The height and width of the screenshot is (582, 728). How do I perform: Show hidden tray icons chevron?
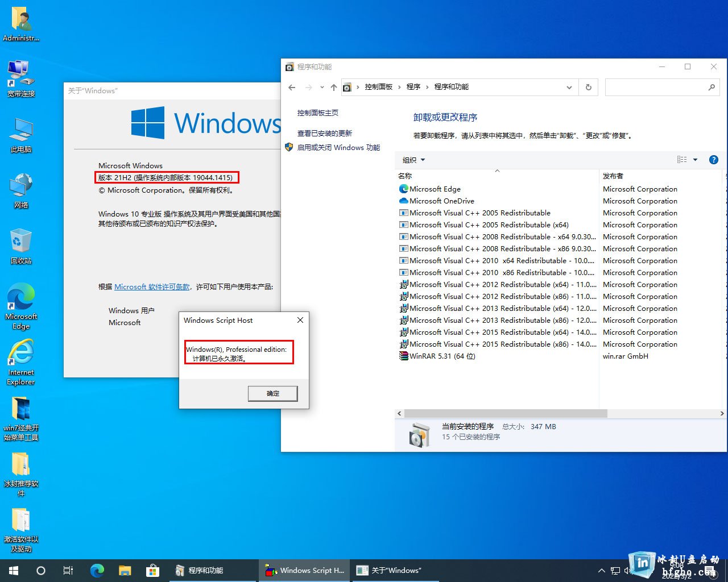[x=602, y=571]
